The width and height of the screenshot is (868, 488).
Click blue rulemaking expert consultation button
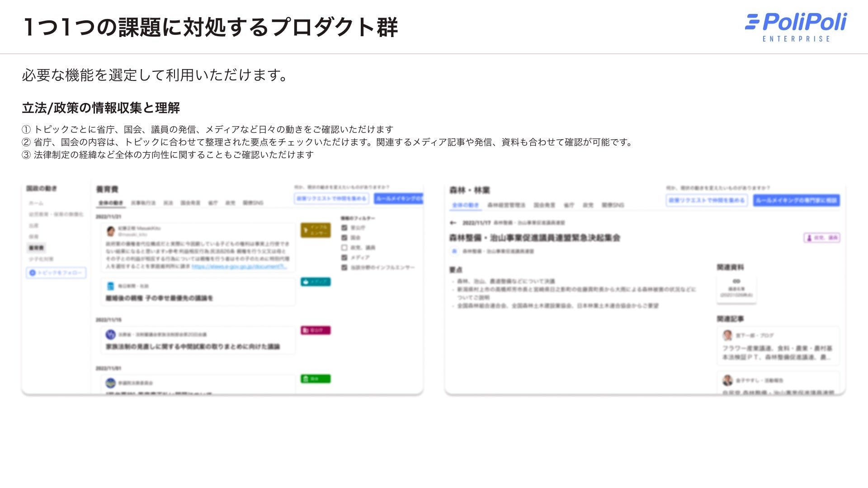796,200
